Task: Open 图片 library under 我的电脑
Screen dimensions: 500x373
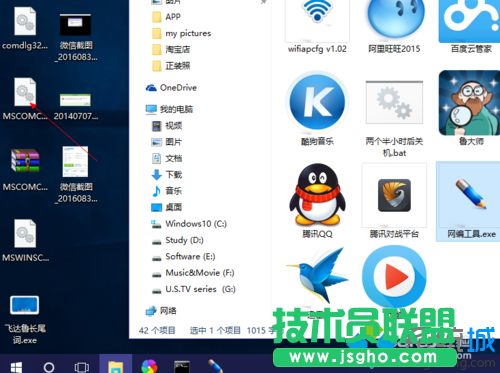Action: (167, 142)
